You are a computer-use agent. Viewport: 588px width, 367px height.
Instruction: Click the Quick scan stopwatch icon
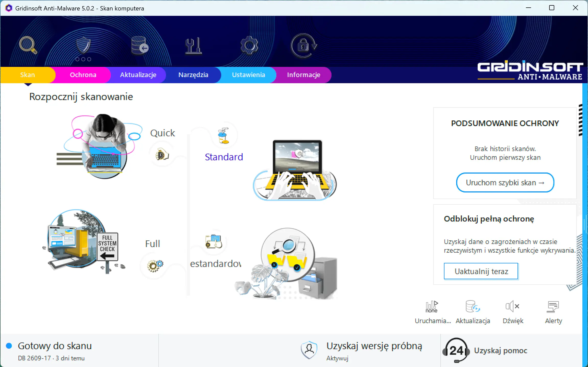162,155
